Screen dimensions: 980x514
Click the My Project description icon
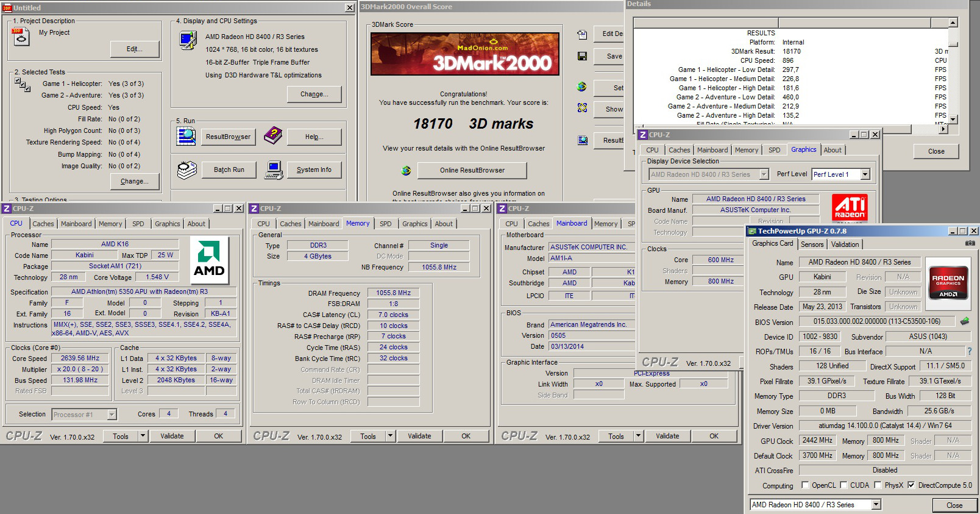[x=21, y=37]
